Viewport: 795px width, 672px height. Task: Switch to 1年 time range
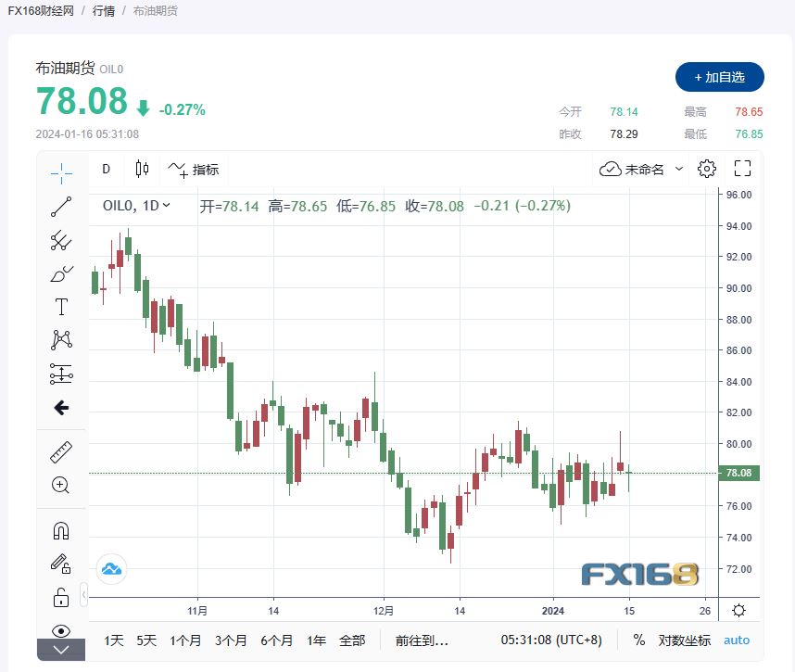[316, 640]
